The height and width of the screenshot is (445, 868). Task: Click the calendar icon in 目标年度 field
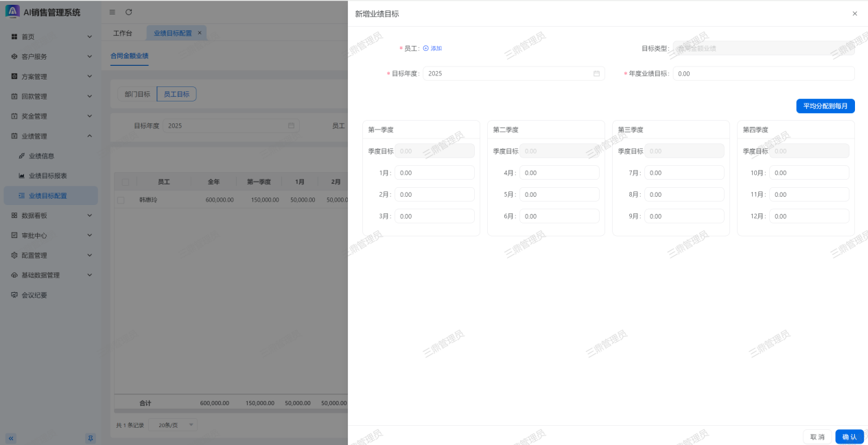(596, 73)
